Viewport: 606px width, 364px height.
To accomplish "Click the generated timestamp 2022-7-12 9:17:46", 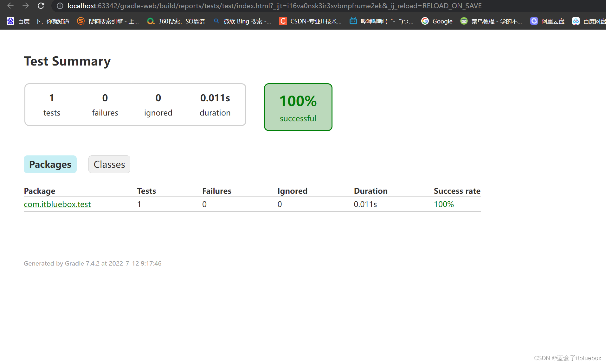I will [x=135, y=263].
